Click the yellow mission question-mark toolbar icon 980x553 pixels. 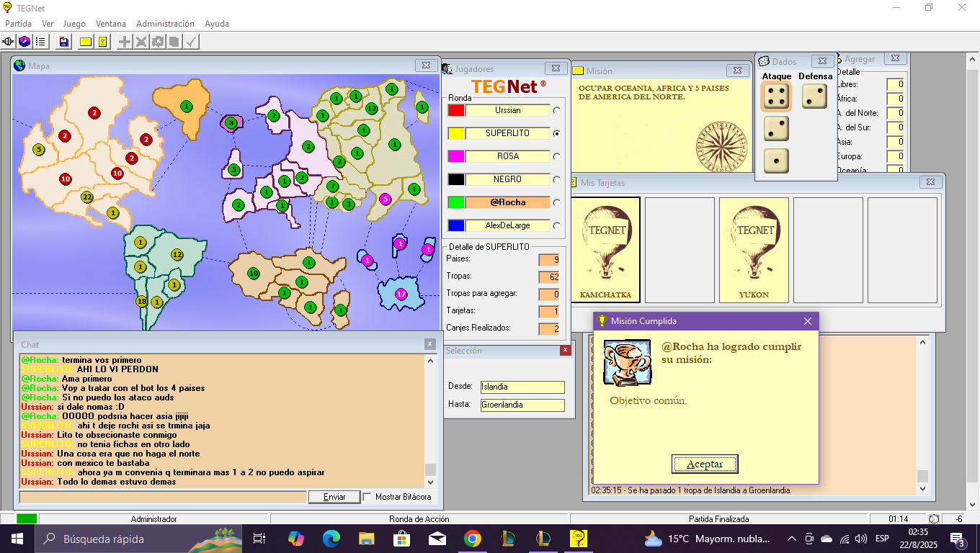102,42
